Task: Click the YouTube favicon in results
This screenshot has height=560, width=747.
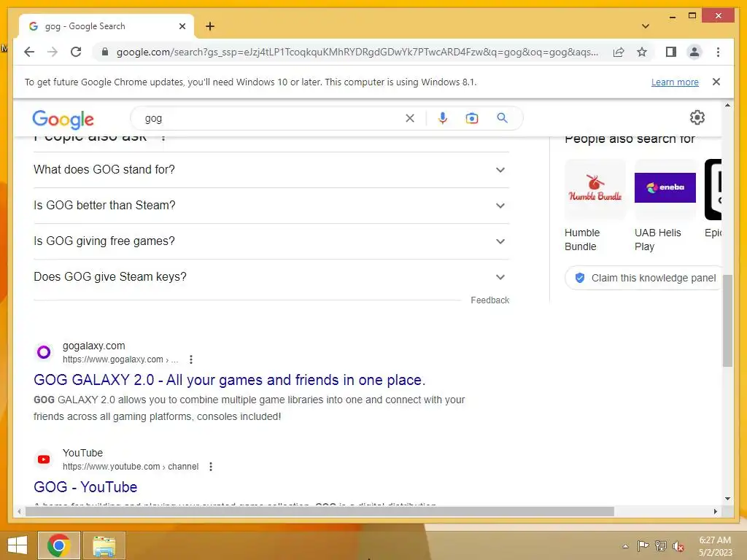Action: coord(44,459)
